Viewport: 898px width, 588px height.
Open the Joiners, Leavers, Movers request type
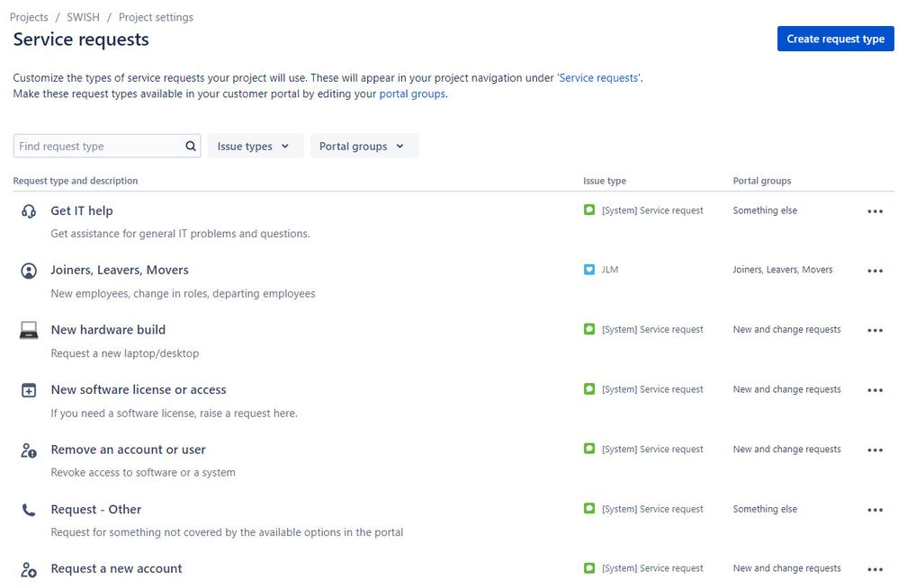pyautogui.click(x=120, y=270)
